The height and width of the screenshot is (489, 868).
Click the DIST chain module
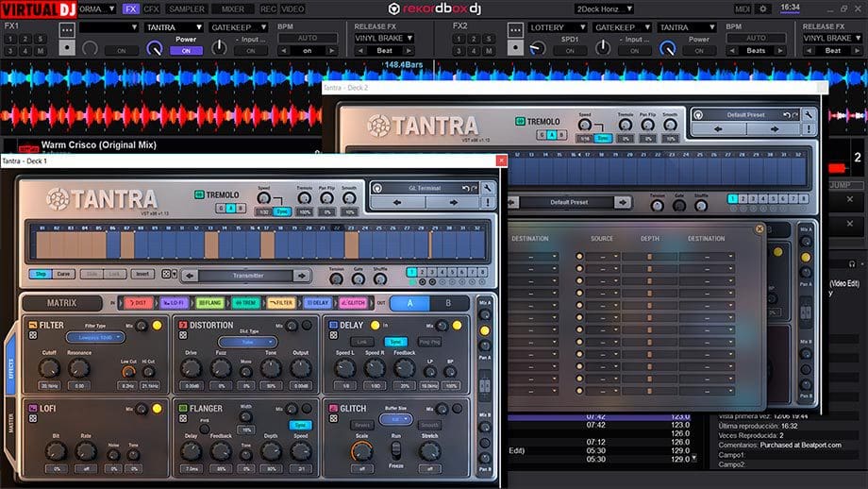pos(139,303)
